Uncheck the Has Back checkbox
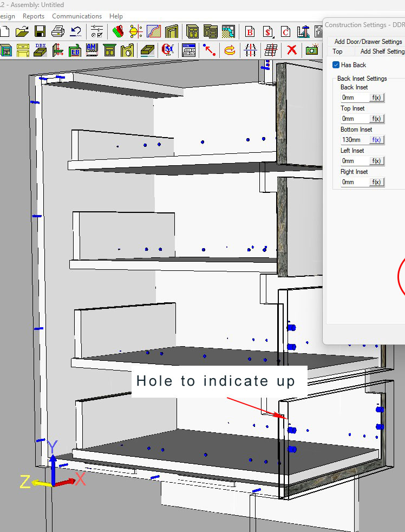 pyautogui.click(x=336, y=65)
